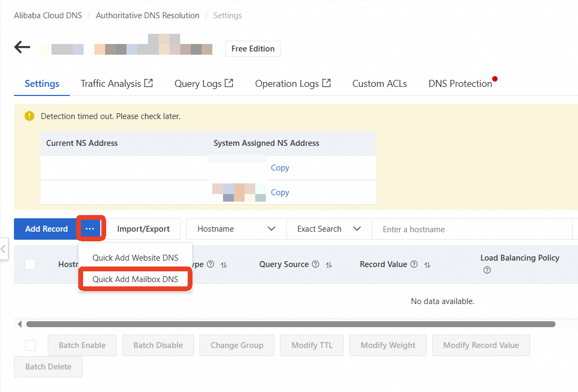Open the help icon under Load Balancing Policy
This screenshot has width=578, height=392.
click(x=487, y=270)
